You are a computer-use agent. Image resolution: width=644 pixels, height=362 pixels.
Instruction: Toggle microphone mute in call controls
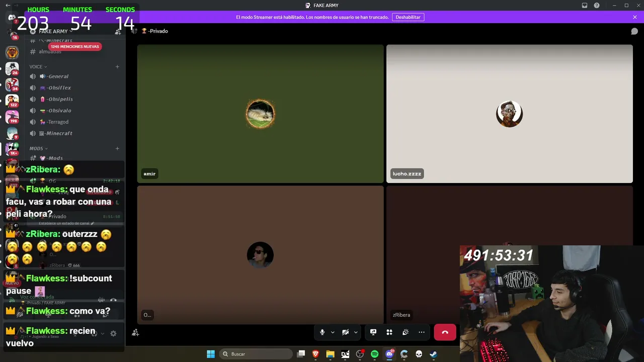point(323,332)
